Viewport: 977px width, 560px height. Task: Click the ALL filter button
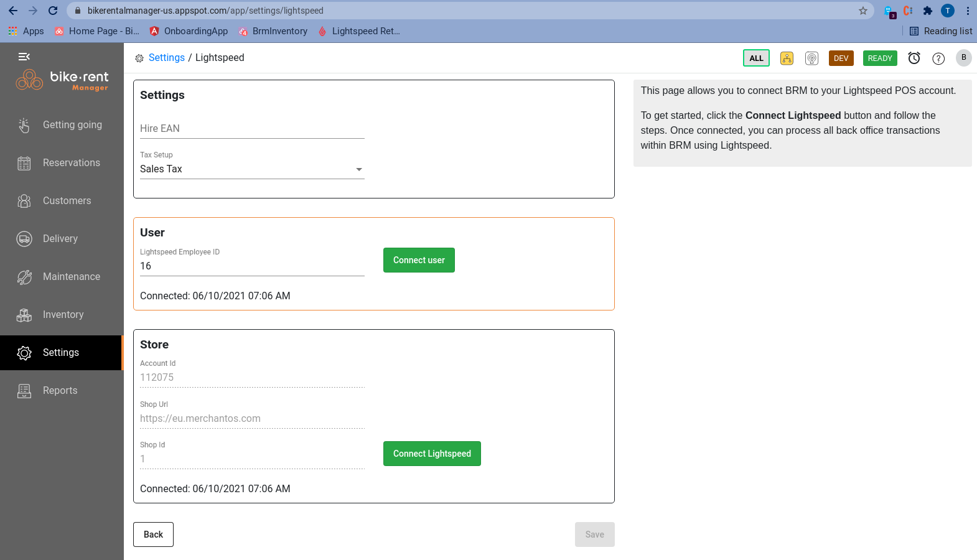756,58
